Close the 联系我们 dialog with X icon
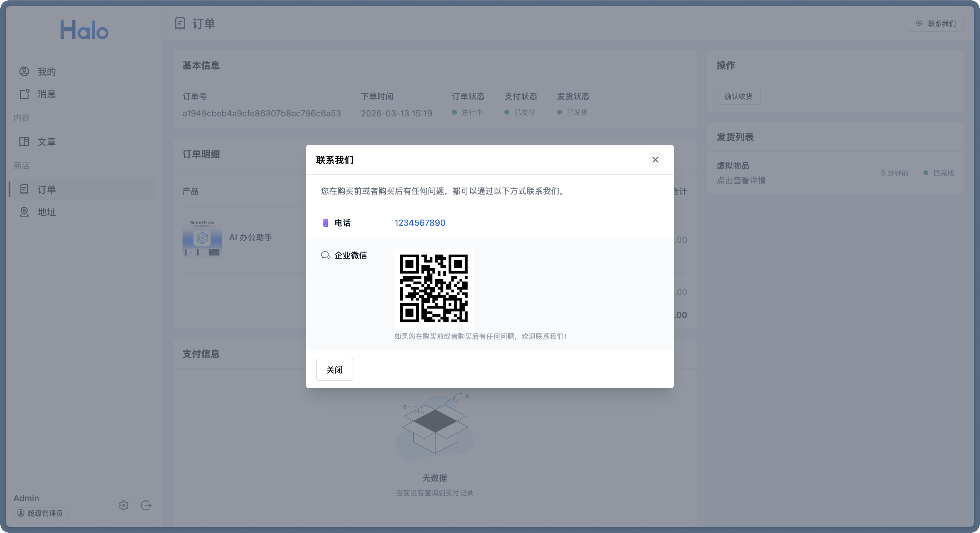Image resolution: width=980 pixels, height=533 pixels. click(x=655, y=160)
